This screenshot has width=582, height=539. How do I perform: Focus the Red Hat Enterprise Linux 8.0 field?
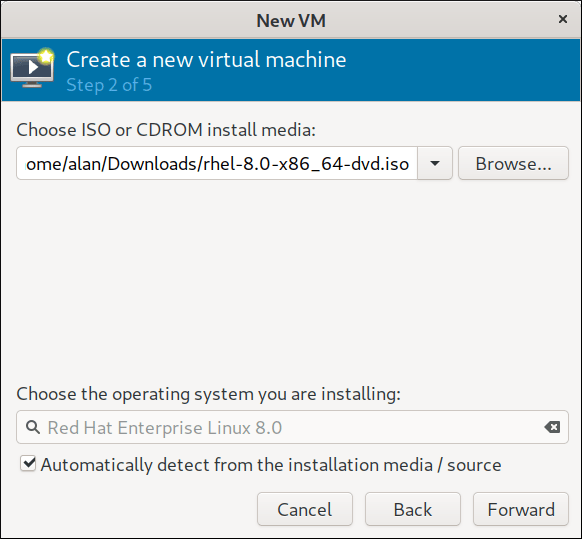click(292, 427)
